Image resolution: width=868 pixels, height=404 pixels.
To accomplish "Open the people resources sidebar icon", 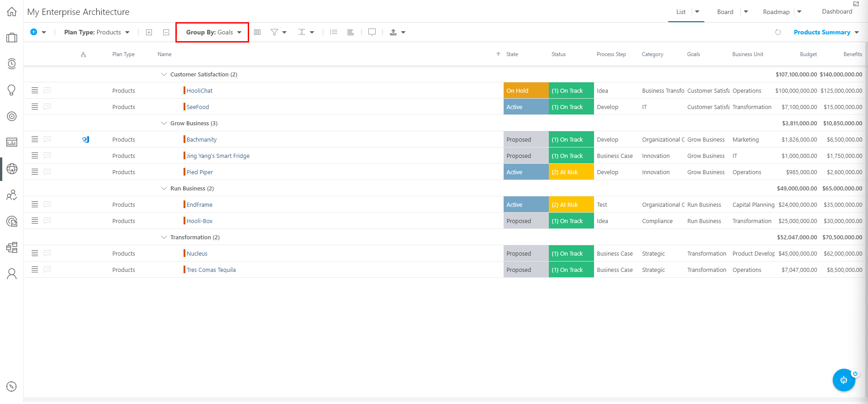I will (12, 195).
